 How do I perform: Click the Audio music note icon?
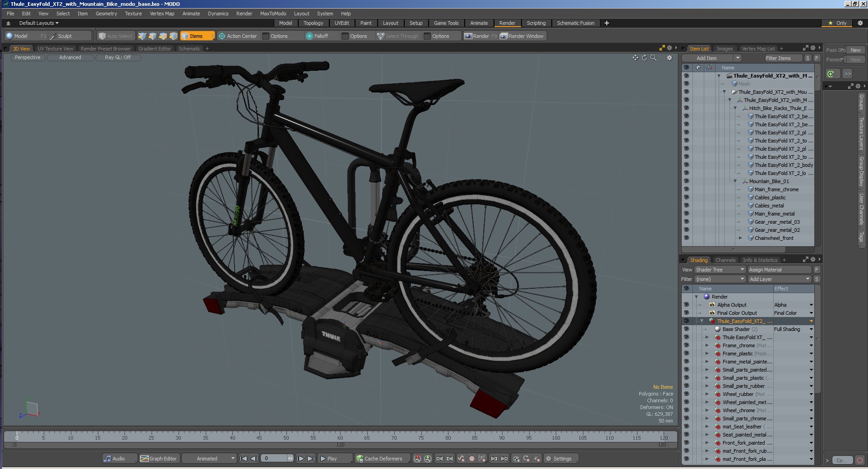coord(107,459)
